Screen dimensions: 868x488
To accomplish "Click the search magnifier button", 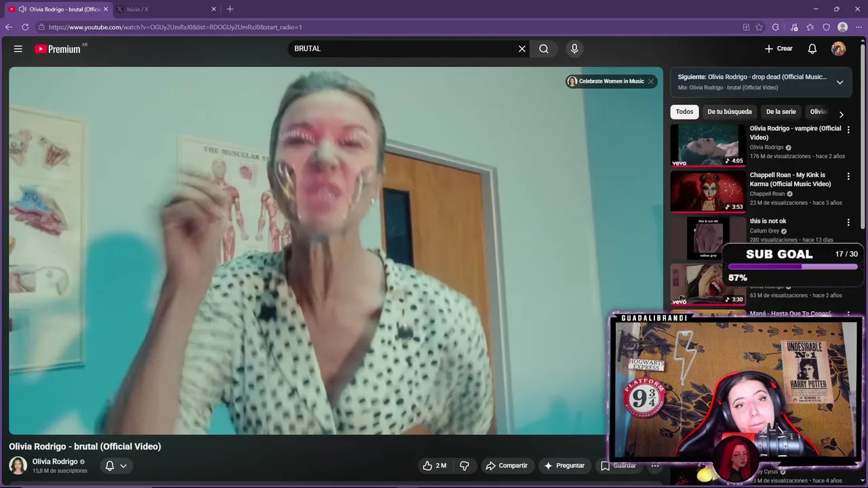I will coord(544,49).
